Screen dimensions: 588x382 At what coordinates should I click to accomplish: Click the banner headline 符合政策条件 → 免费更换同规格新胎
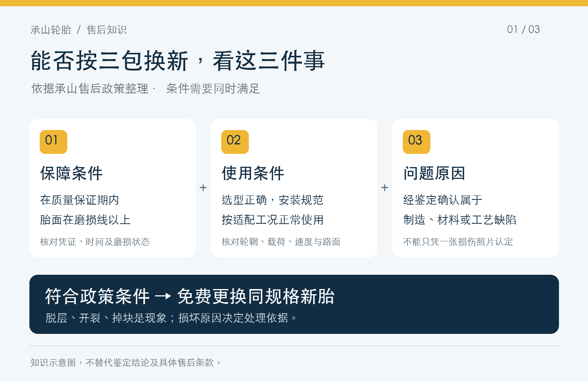tap(190, 296)
